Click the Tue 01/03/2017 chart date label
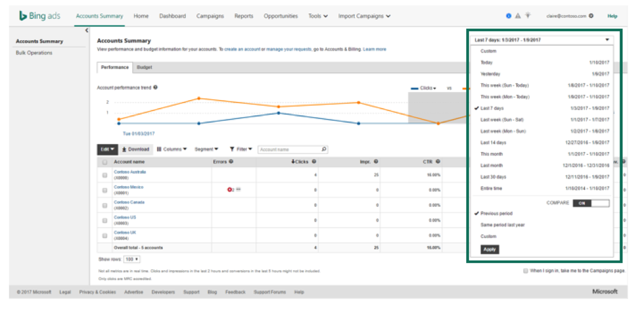This screenshot has height=310, width=644. click(x=139, y=134)
